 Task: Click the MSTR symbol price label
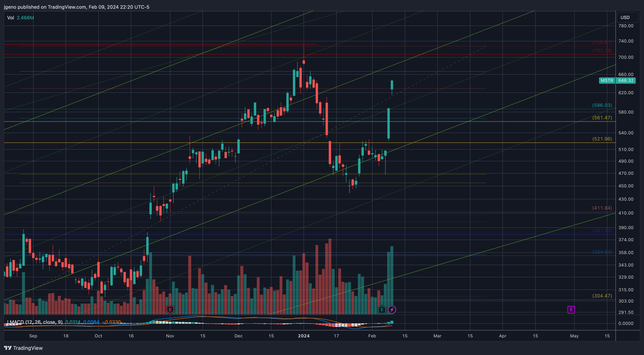[x=607, y=80]
